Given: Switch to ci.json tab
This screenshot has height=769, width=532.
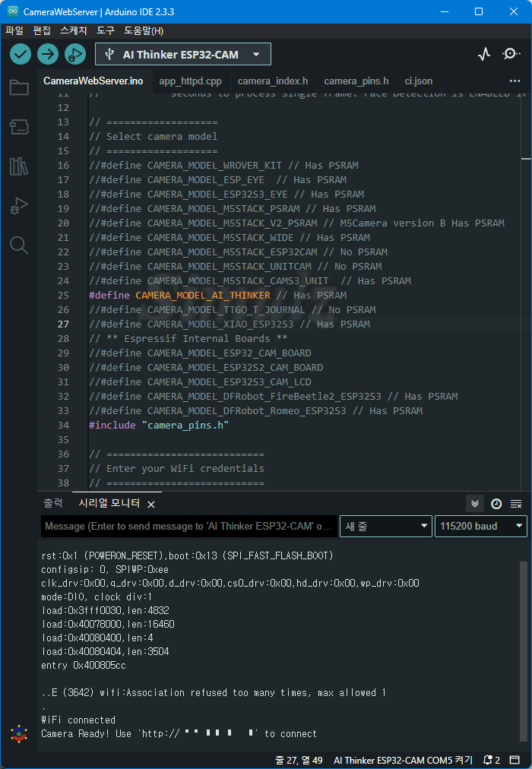Looking at the screenshot, I should click(x=418, y=81).
